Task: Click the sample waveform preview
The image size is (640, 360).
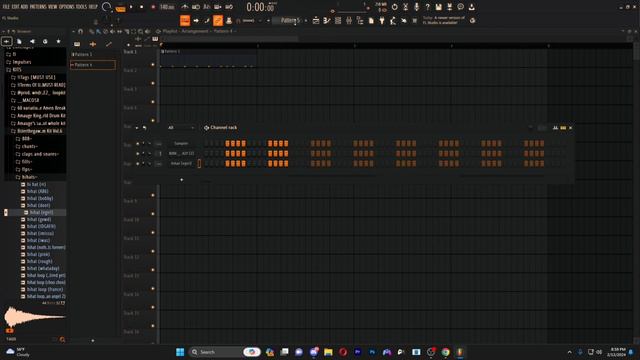Action: click(x=35, y=317)
